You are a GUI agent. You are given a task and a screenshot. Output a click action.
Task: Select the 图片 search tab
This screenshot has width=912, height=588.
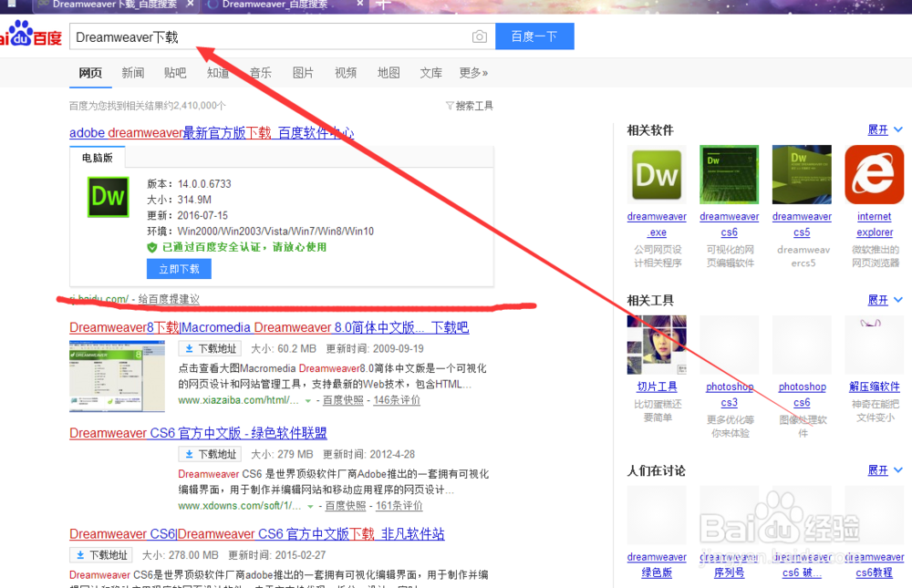pyautogui.click(x=303, y=73)
